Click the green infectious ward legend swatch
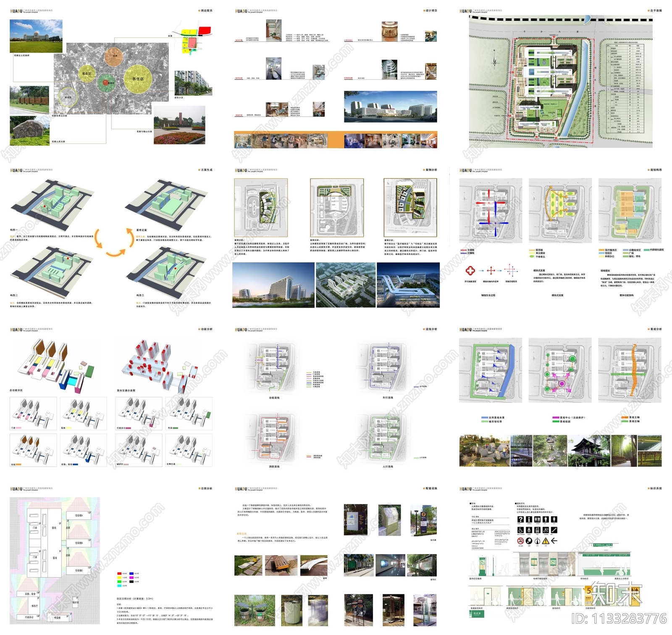 [x=175, y=428]
